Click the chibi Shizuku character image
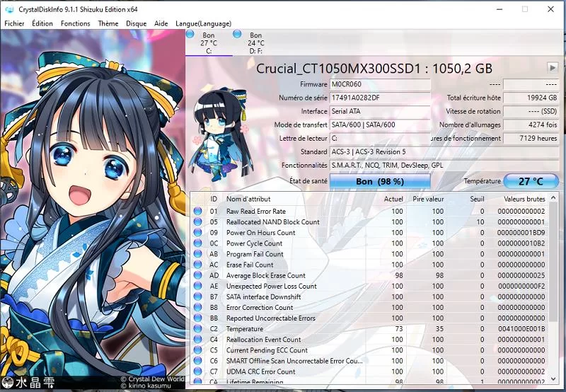Screen dimensions: 566x392 pyautogui.click(x=221, y=134)
